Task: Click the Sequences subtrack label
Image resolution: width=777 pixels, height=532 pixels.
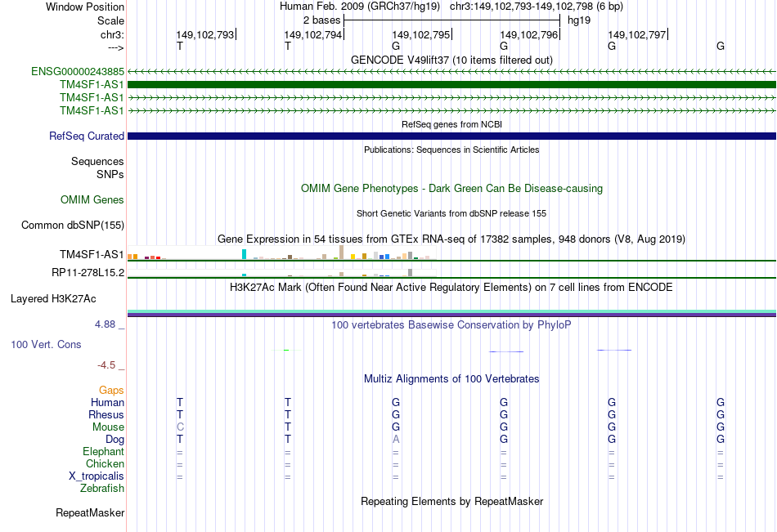Action: 97,162
